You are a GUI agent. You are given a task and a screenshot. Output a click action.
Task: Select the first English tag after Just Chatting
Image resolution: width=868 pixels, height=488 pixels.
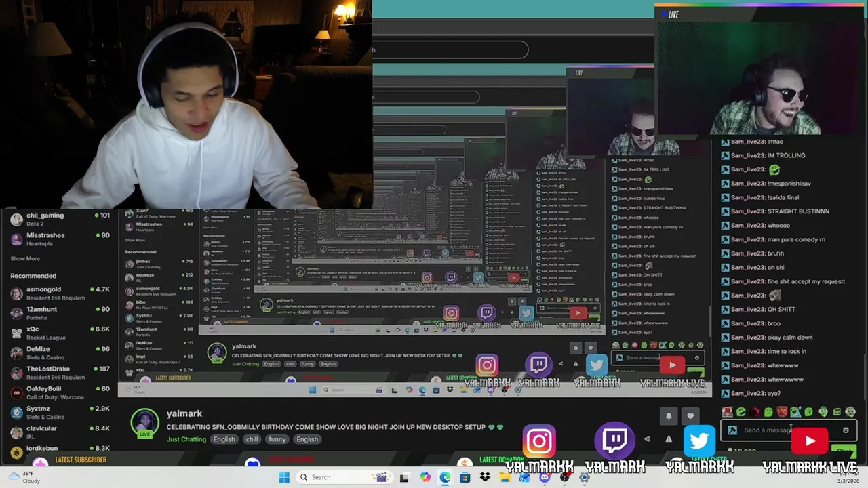coord(224,439)
